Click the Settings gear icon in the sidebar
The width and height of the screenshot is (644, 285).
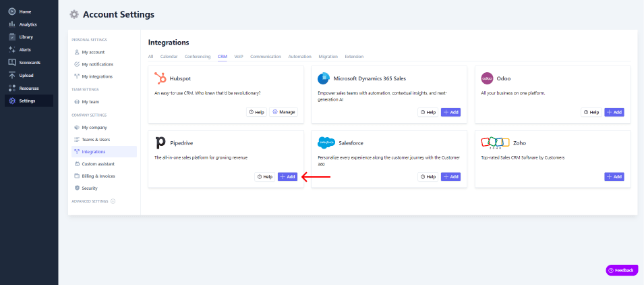click(12, 101)
